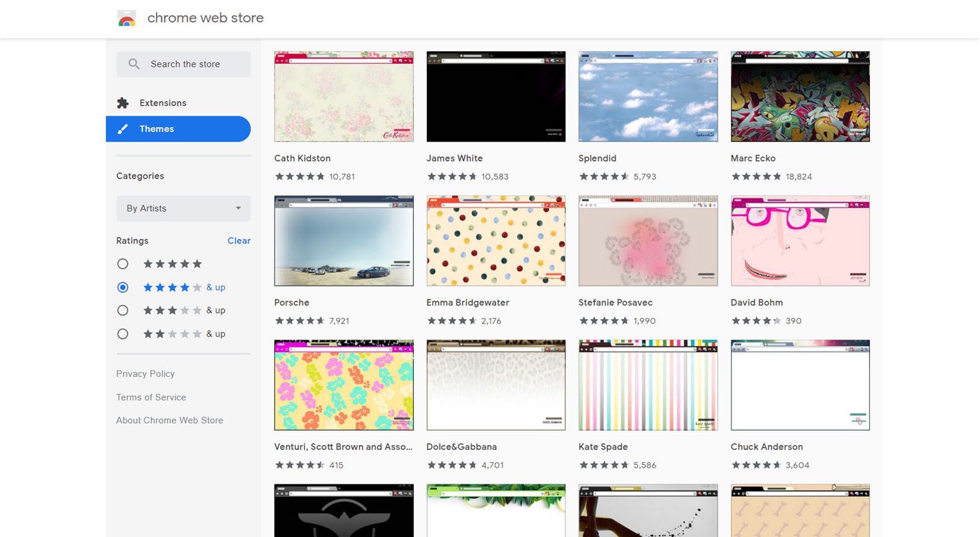Open the Marc Ecko graffiti theme thumbnail
Screen dimensions: 980x537
(801, 97)
